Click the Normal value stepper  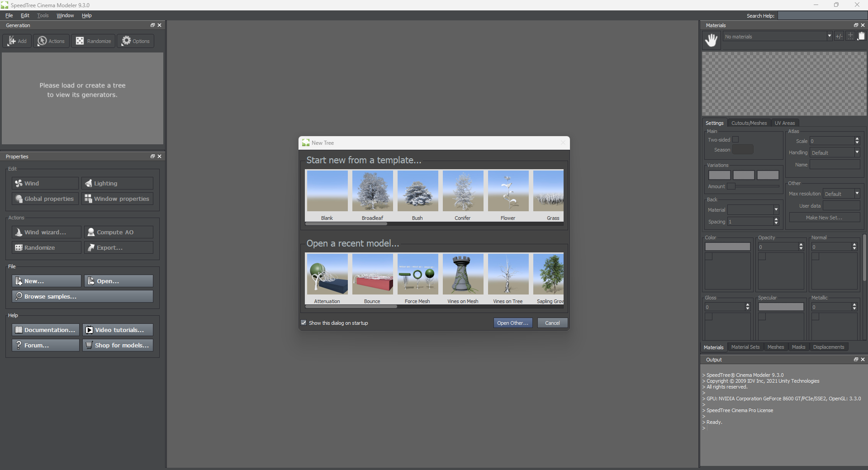(854, 247)
